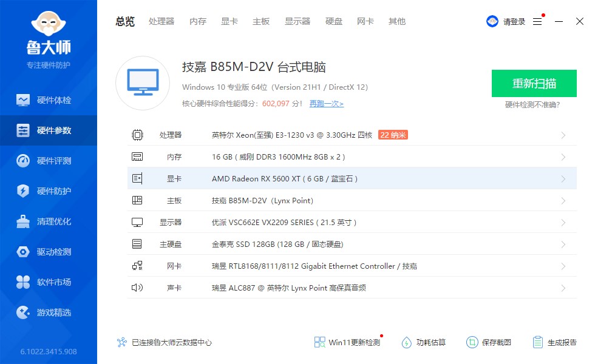595x364 pixels.
Task: Switch to the 处理器 tab
Action: pos(161,22)
